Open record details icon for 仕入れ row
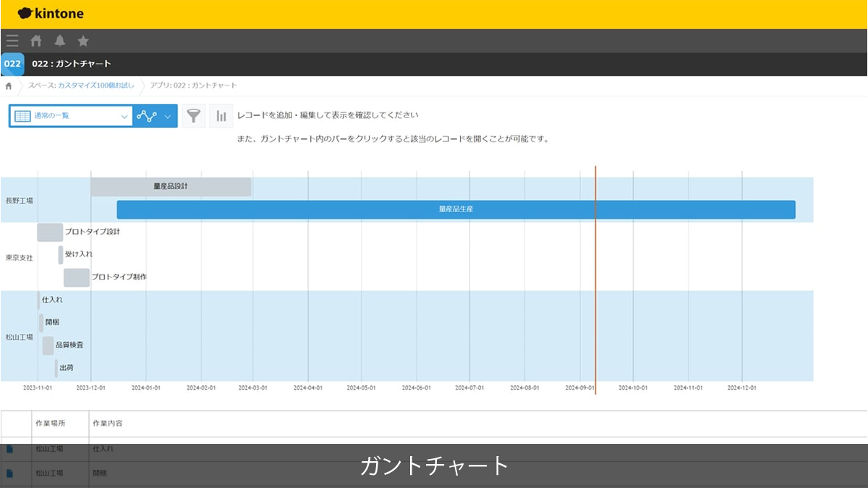The image size is (868, 488). click(x=9, y=449)
